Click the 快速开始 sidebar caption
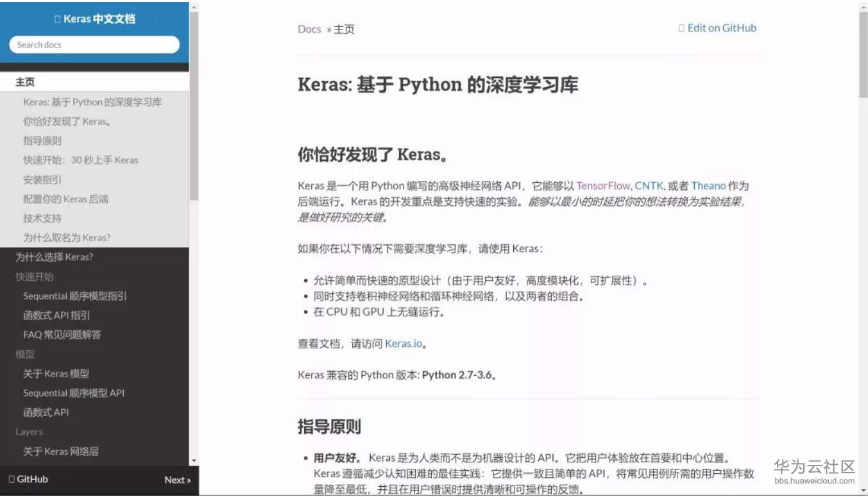This screenshot has height=497, width=868. 35,276
